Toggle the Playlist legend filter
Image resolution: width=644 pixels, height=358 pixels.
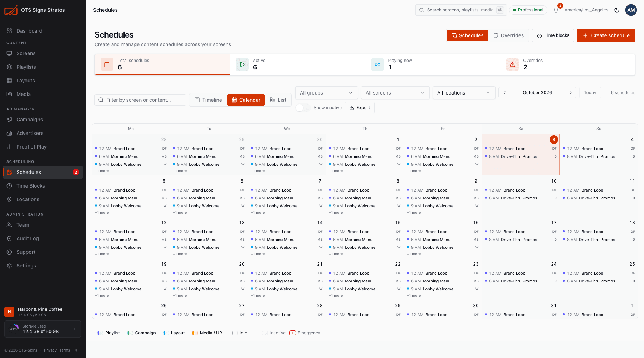point(109,333)
